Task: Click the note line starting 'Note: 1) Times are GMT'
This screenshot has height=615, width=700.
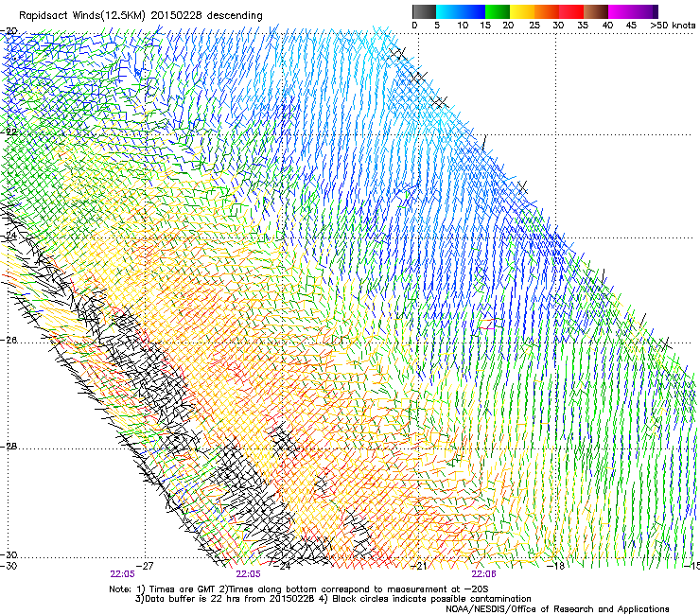Action: click(299, 589)
